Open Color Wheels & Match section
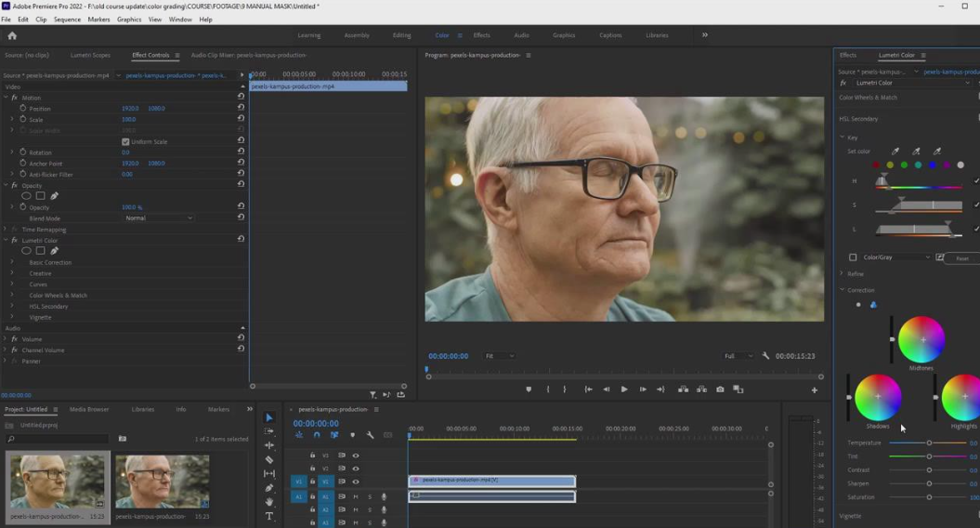The width and height of the screenshot is (980, 528). point(868,98)
